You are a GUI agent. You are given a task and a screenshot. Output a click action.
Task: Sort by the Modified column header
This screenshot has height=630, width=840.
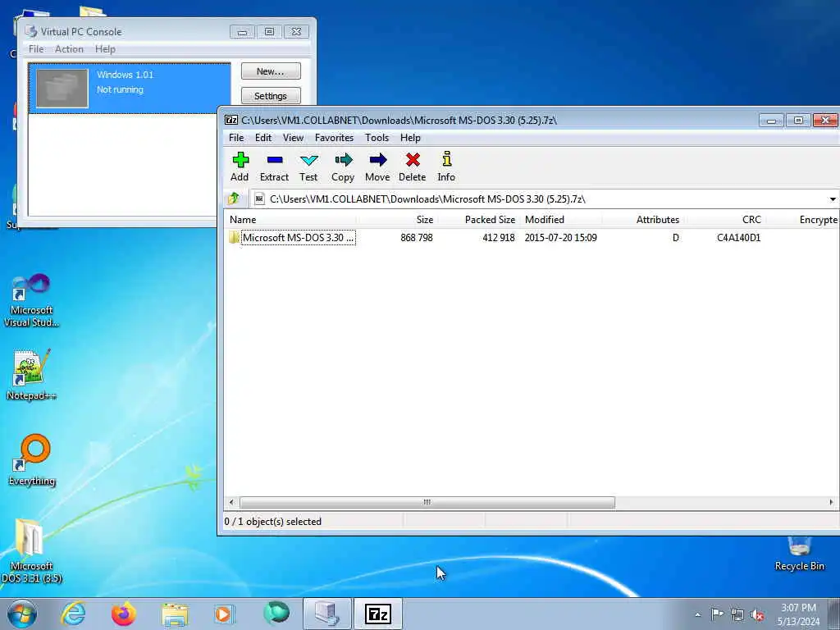click(x=561, y=220)
